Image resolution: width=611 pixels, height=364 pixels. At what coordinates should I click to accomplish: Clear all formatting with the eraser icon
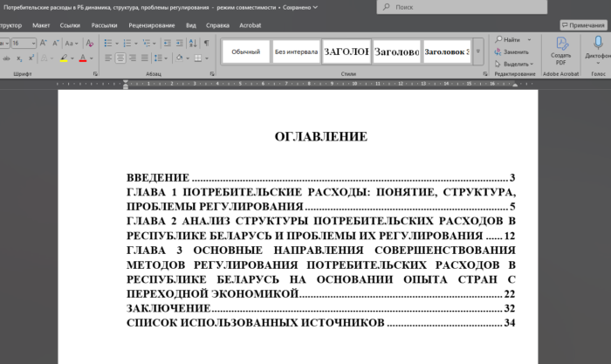pyautogui.click(x=90, y=43)
